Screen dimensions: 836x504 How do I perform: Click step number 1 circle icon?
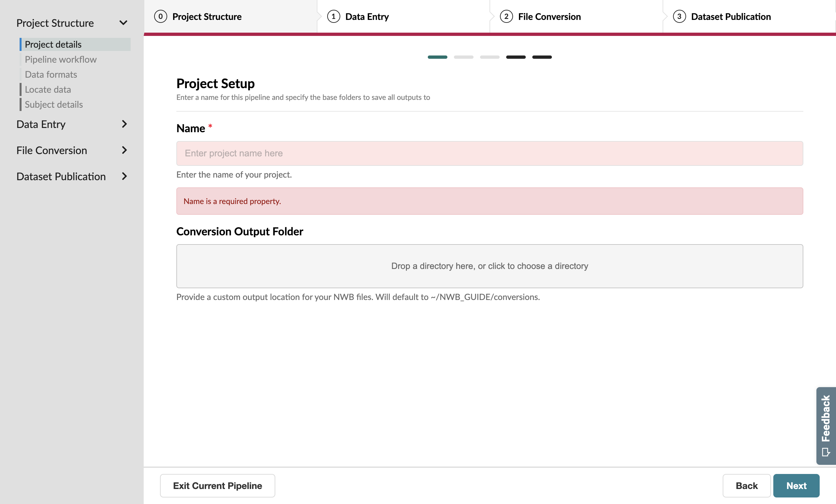click(333, 16)
